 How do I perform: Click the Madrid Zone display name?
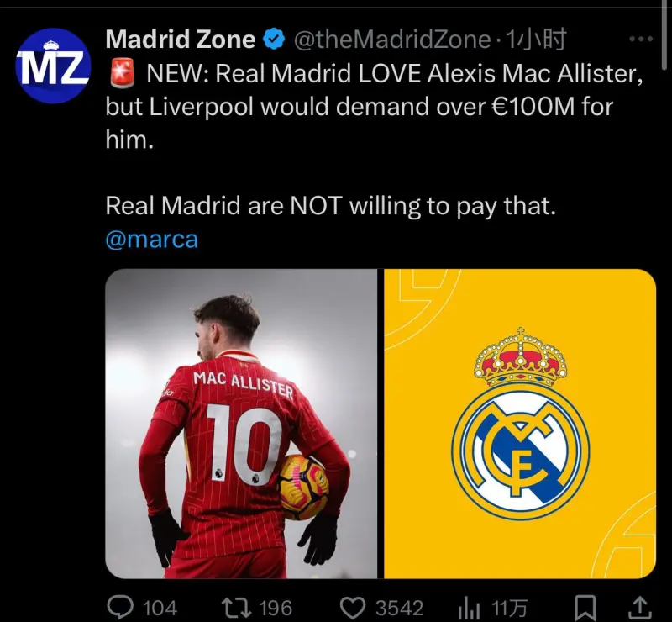(181, 40)
